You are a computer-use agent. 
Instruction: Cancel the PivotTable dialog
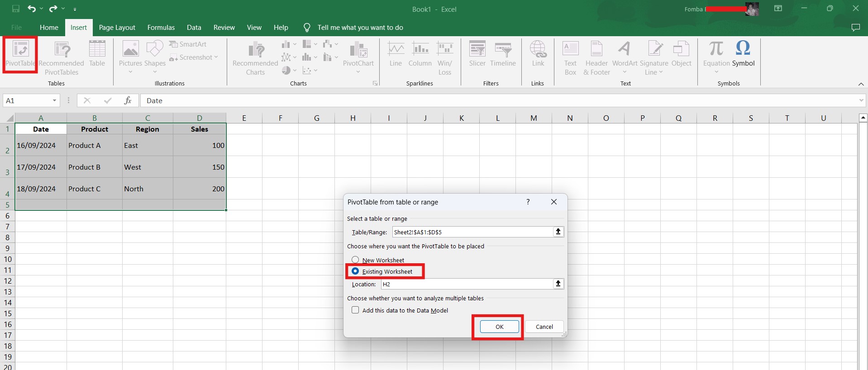544,327
